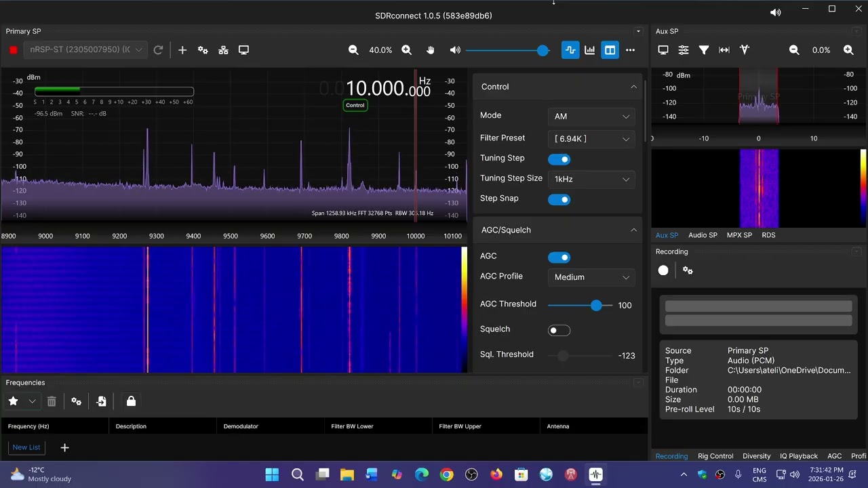
Task: Open more options ellipsis in Primary SP
Action: [630, 50]
